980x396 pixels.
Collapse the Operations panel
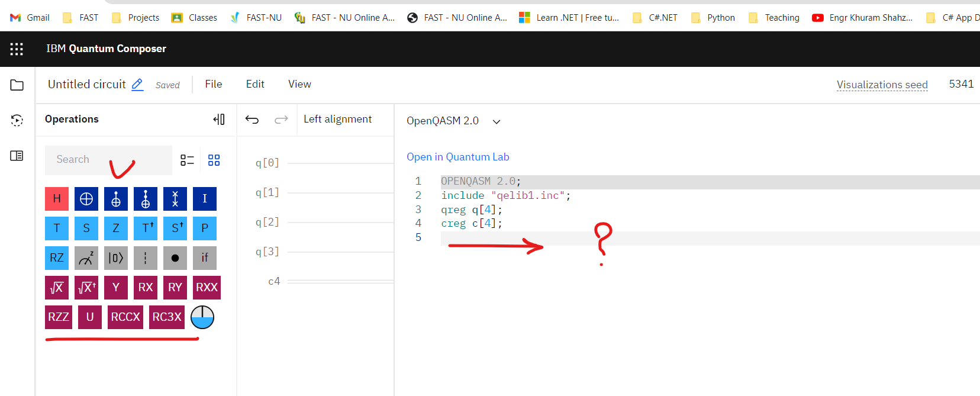219,120
